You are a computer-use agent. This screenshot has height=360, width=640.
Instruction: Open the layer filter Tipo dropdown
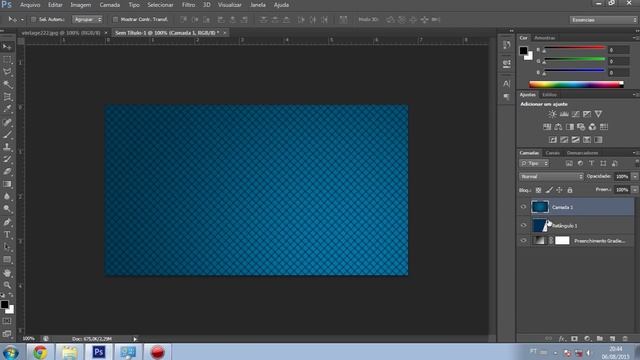point(534,163)
